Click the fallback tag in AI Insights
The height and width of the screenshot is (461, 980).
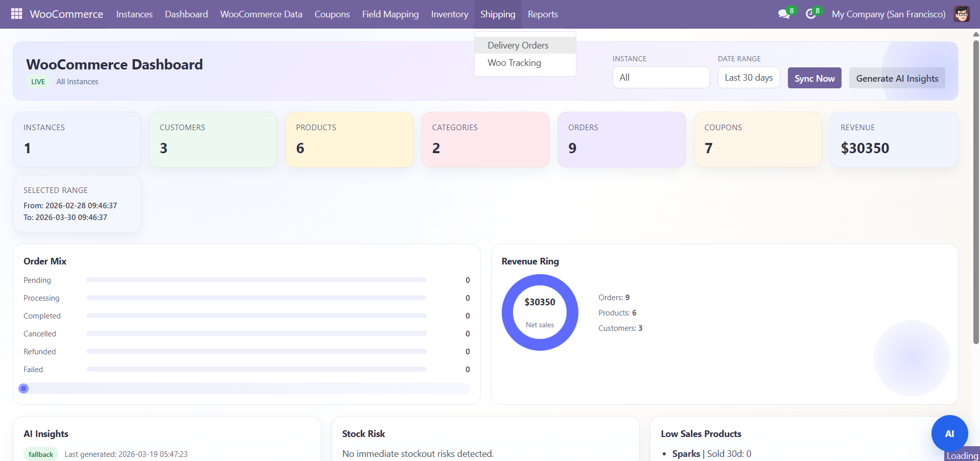[x=41, y=454]
